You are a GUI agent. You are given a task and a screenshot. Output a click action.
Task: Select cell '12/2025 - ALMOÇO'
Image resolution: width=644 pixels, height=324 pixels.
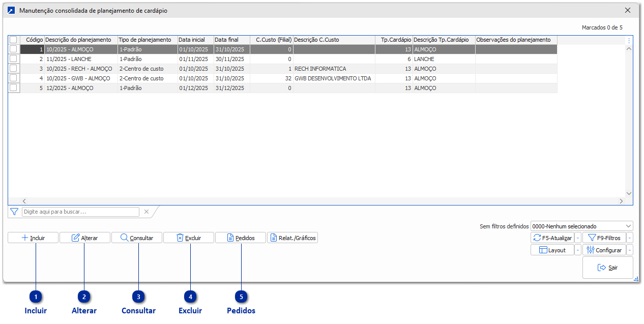click(81, 88)
